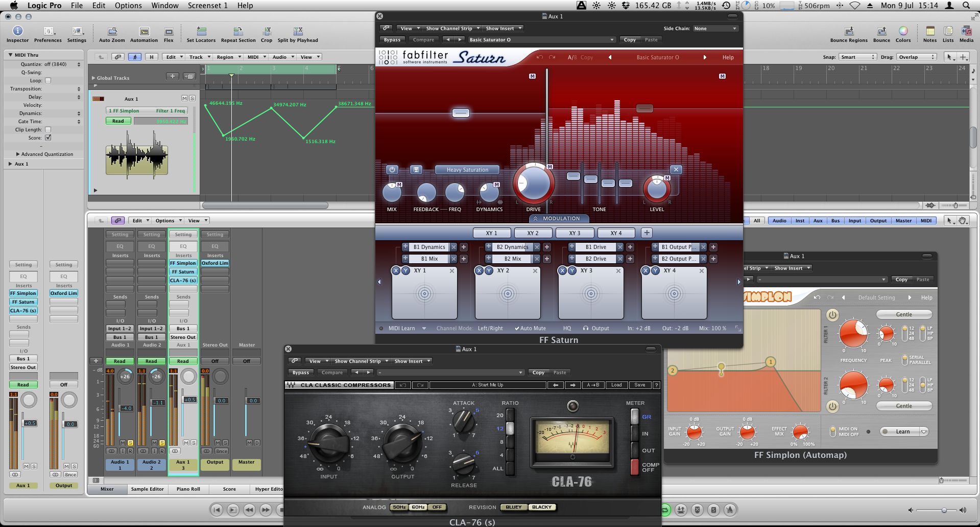
Task: Expand Advanced Quantization section
Action: click(18, 154)
